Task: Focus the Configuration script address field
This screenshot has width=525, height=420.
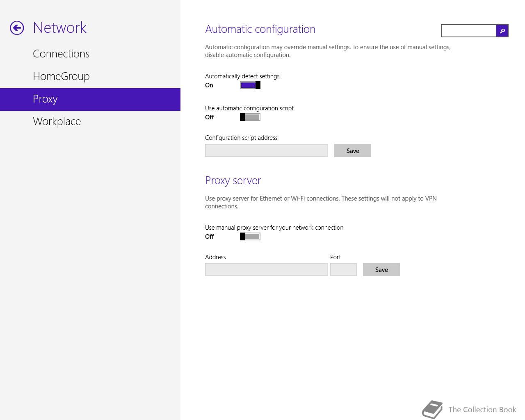Action: click(x=267, y=151)
